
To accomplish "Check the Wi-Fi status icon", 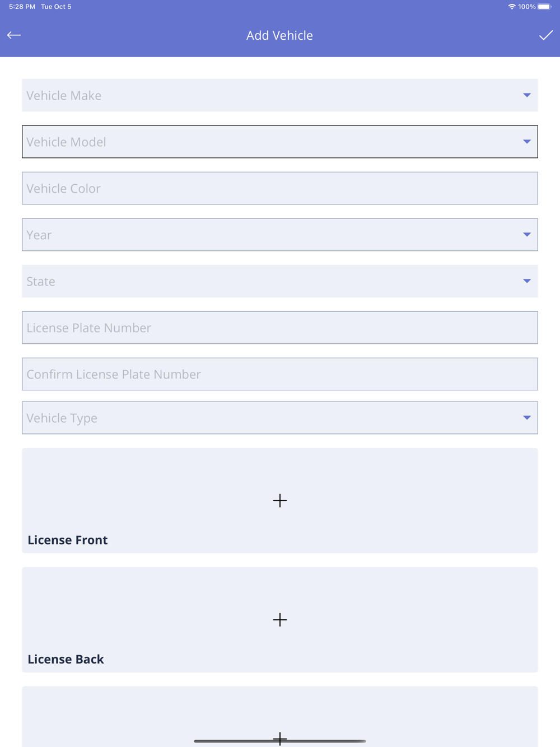I will pos(511,7).
